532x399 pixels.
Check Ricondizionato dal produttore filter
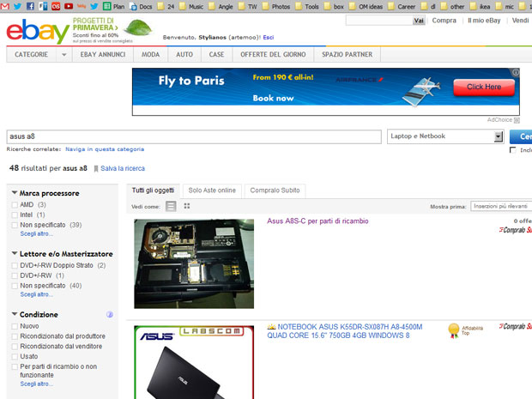point(15,336)
